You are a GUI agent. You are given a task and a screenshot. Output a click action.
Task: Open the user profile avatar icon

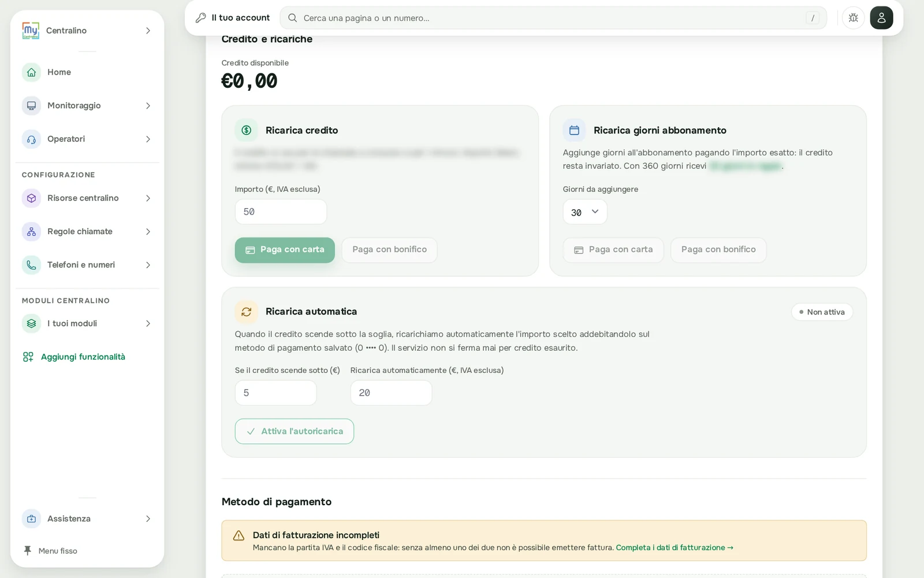click(881, 18)
